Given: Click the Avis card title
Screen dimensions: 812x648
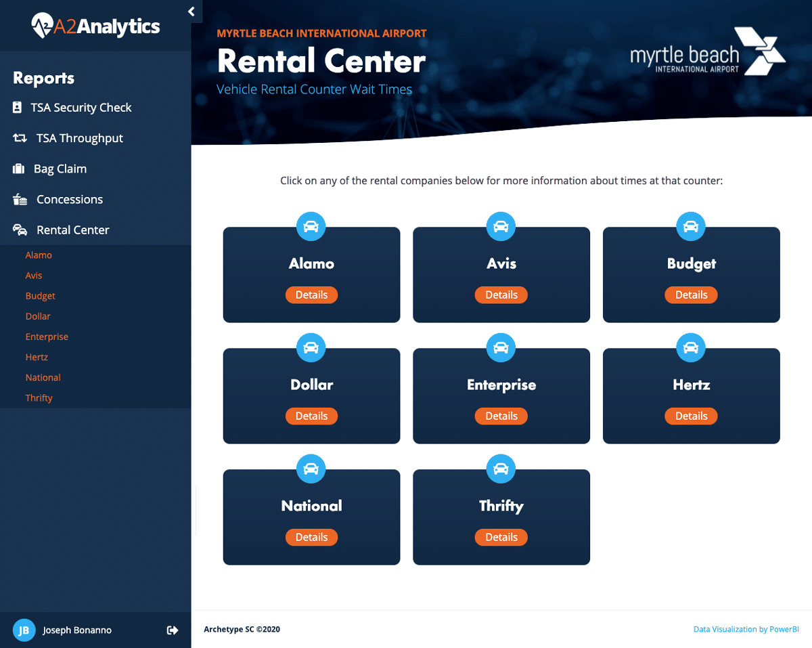Looking at the screenshot, I should tap(501, 264).
